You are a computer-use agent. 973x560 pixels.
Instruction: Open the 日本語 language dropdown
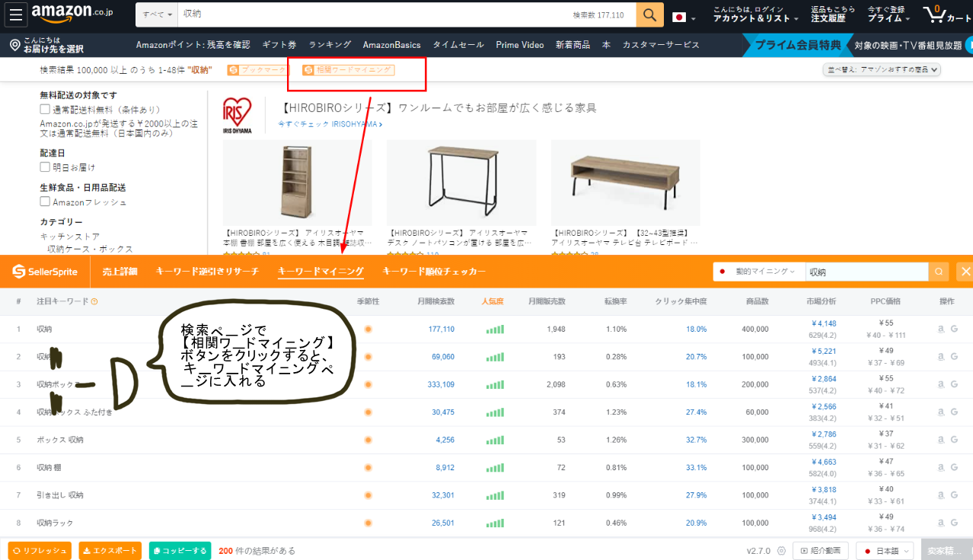[x=884, y=551]
